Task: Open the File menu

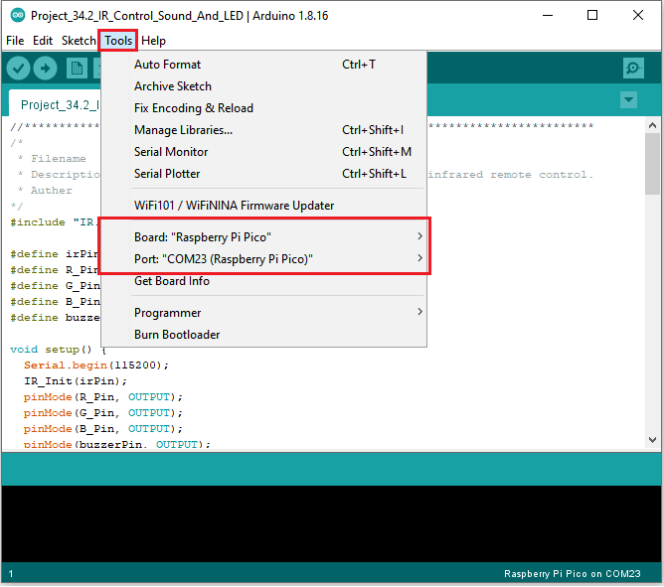Action: pyautogui.click(x=15, y=41)
